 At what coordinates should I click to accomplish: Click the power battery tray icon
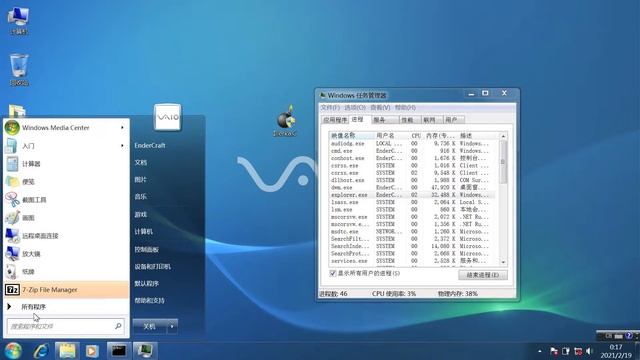click(566, 351)
